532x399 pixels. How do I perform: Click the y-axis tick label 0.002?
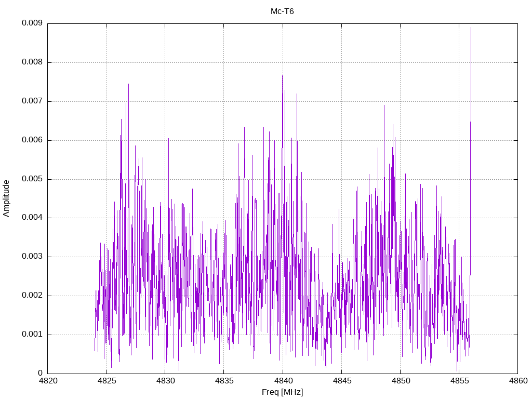[32, 296]
